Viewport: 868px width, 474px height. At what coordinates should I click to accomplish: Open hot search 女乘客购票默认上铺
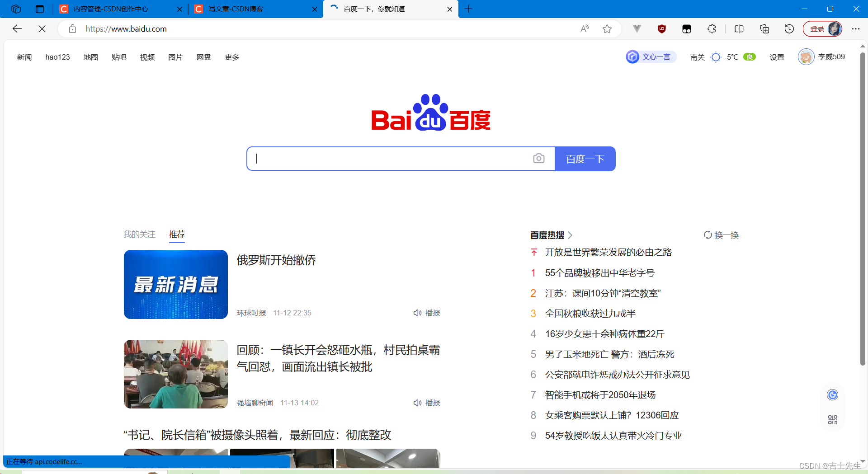pyautogui.click(x=612, y=415)
